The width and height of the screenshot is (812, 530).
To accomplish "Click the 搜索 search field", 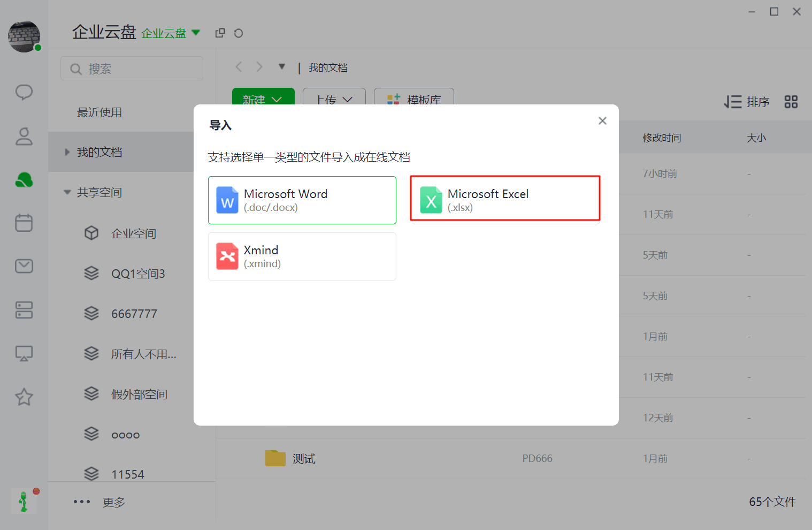I will 132,69.
